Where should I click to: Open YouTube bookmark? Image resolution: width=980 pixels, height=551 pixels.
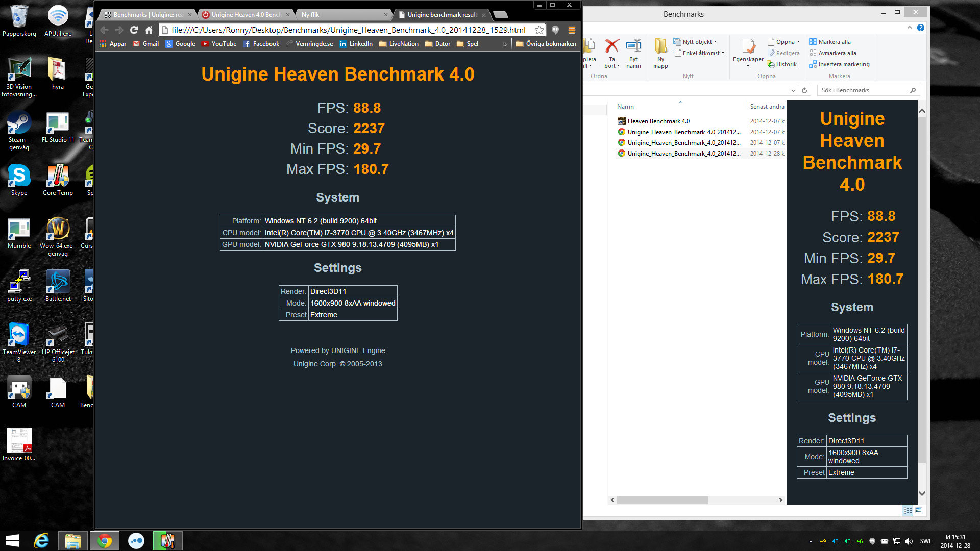coord(218,44)
